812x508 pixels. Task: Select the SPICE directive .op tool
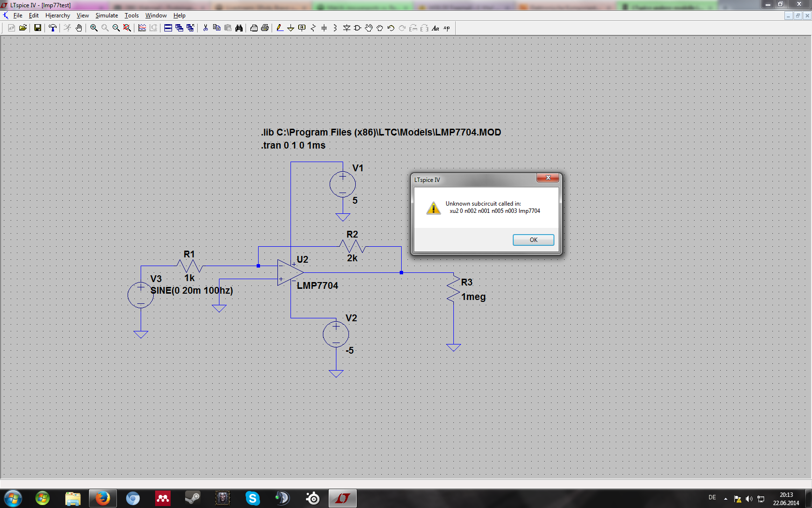[x=447, y=28]
